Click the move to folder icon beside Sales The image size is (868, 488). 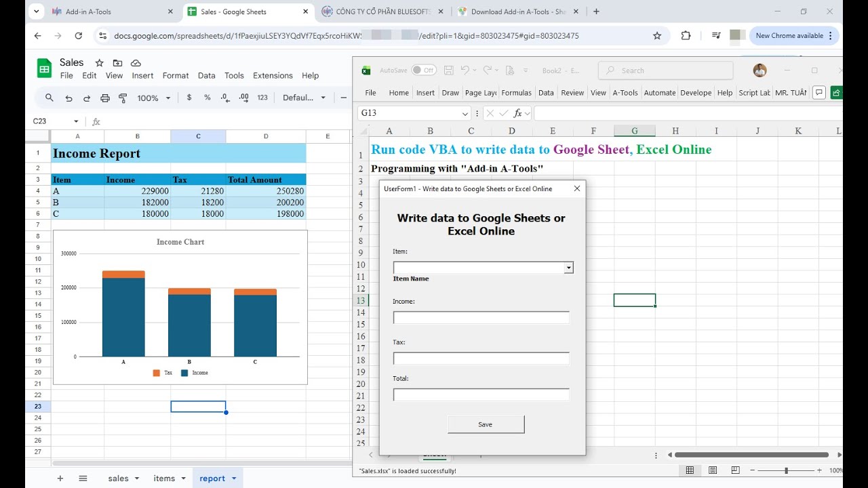tap(117, 62)
